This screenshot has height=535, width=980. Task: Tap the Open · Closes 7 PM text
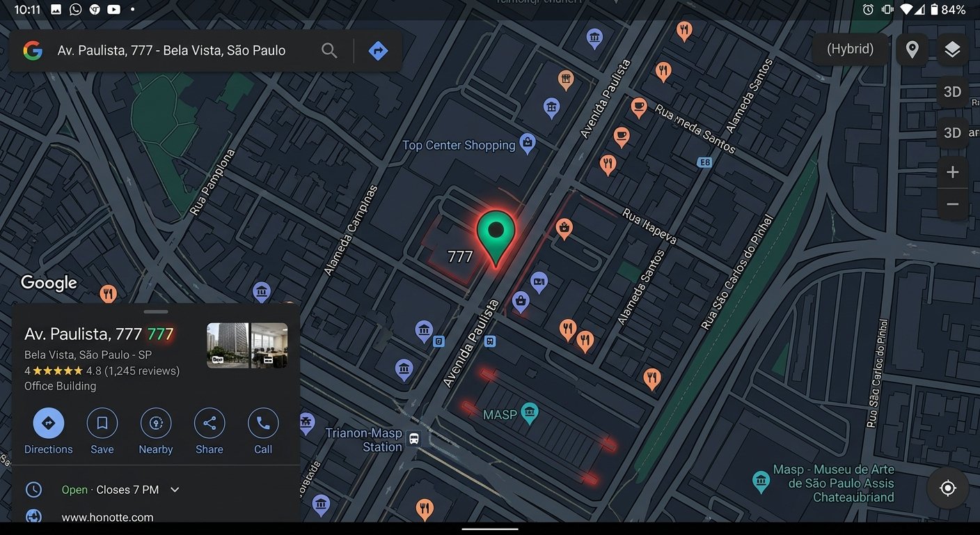pyautogui.click(x=110, y=490)
